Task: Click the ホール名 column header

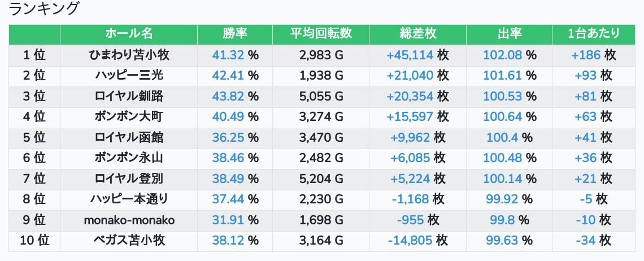Action: (129, 34)
